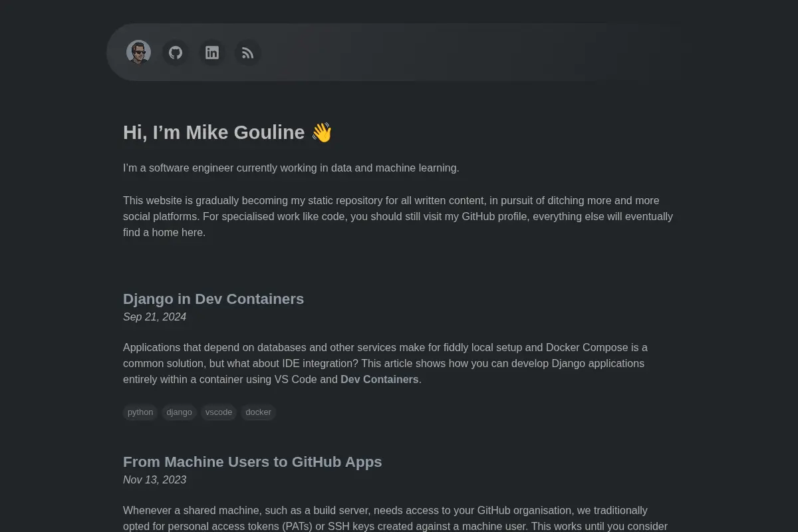Image resolution: width=798 pixels, height=532 pixels.
Task: Click the Sep 21, 2024 date
Action: point(154,317)
